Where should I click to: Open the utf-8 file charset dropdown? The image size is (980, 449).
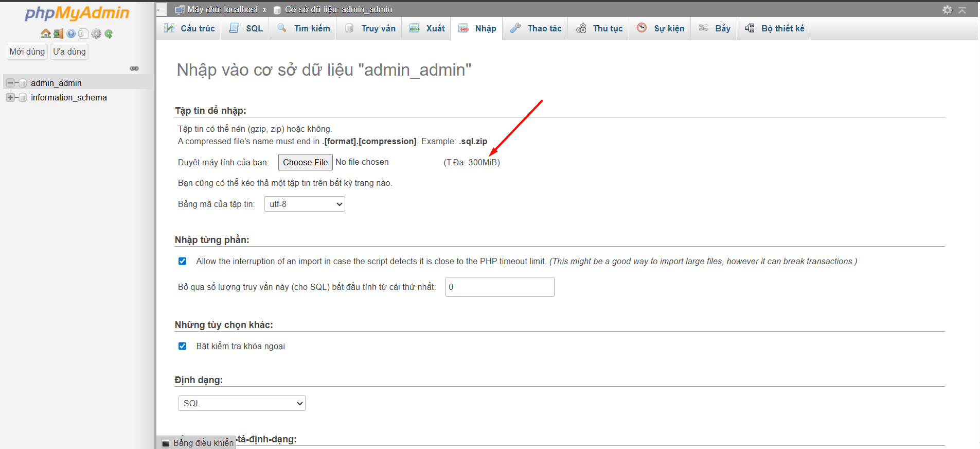(x=305, y=204)
